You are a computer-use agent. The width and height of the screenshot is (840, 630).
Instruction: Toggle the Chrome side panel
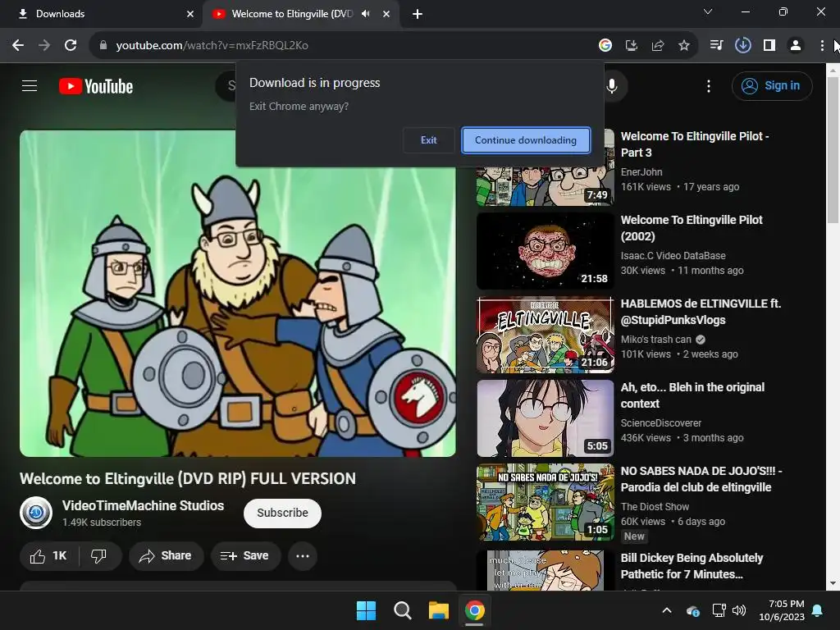[x=769, y=46]
